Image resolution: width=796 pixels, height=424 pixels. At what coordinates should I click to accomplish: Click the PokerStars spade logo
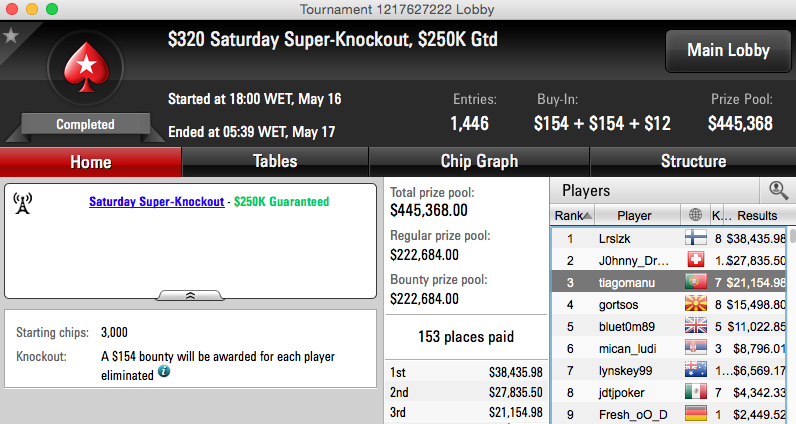click(86, 68)
